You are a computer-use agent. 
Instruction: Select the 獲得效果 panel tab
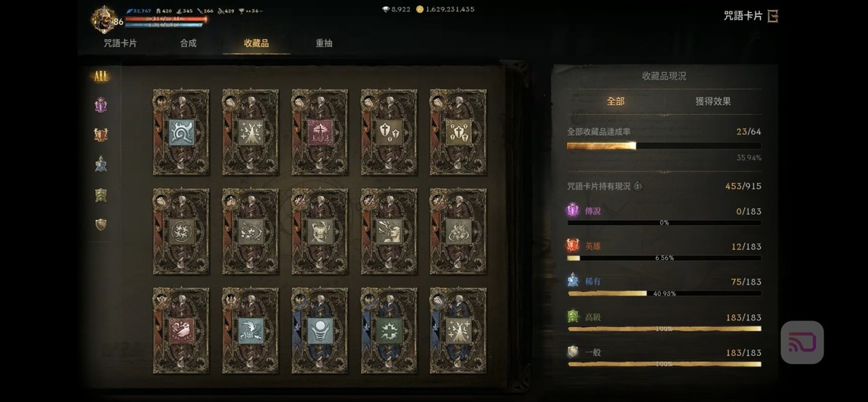click(713, 101)
